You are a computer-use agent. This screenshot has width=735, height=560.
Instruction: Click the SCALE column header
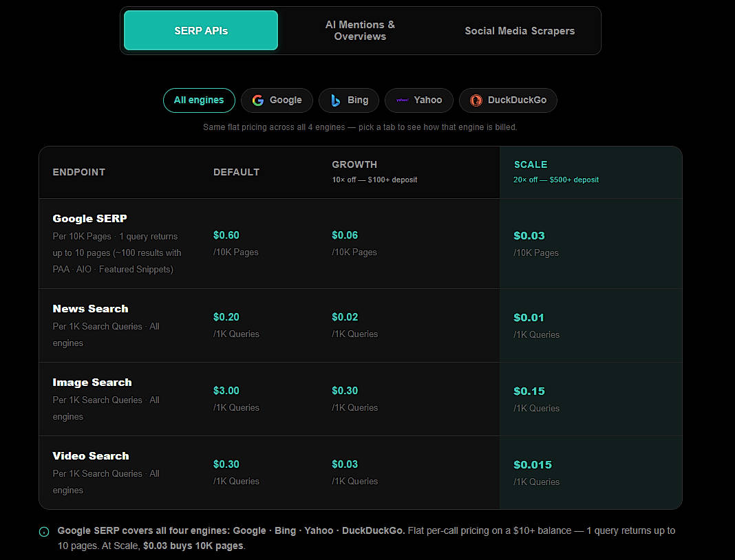pos(531,164)
